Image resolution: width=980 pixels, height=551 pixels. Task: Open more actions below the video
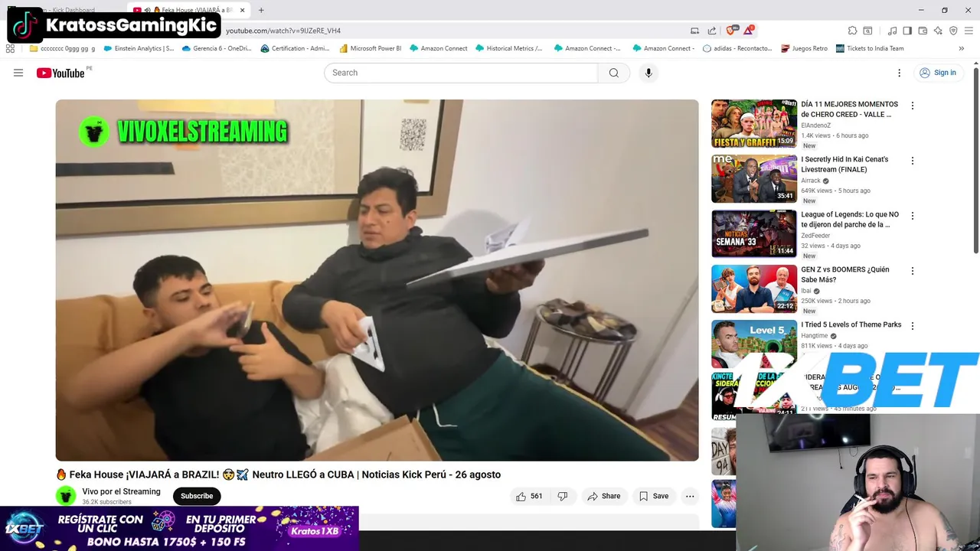(690, 496)
